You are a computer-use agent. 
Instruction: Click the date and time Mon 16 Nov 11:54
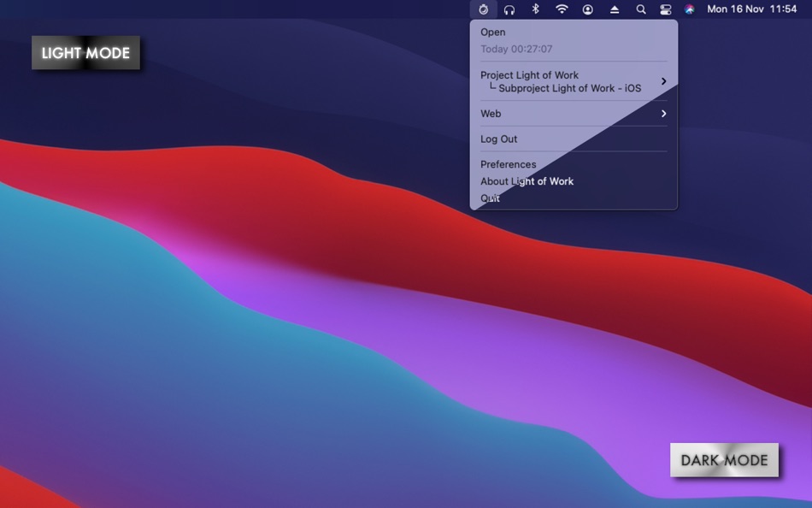(x=752, y=9)
